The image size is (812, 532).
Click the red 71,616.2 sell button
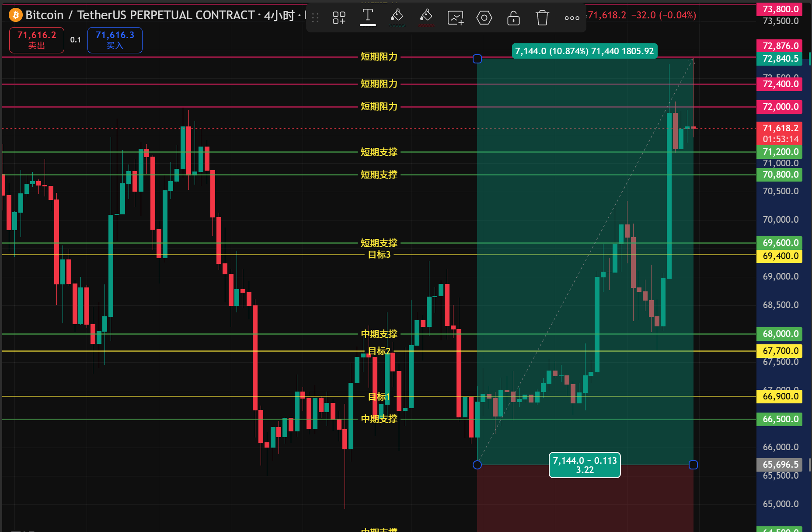click(x=37, y=40)
